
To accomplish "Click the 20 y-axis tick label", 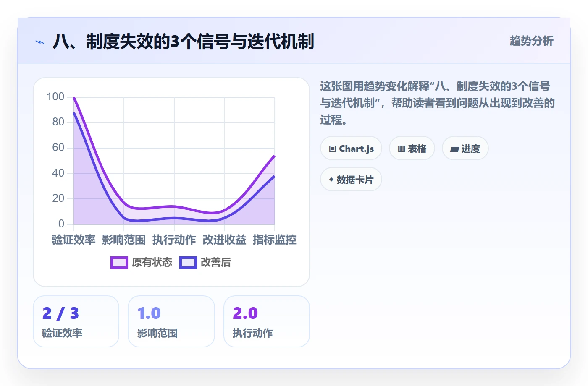I will point(58,198).
